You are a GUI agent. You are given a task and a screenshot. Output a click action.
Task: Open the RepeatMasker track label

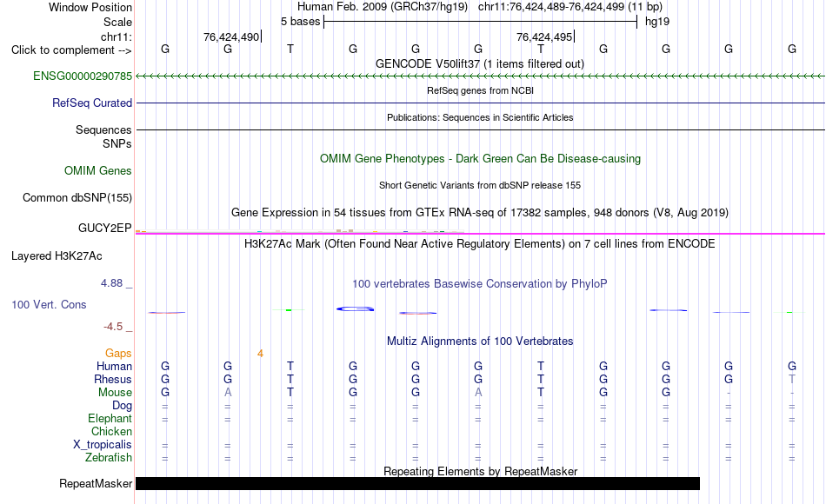(96, 483)
